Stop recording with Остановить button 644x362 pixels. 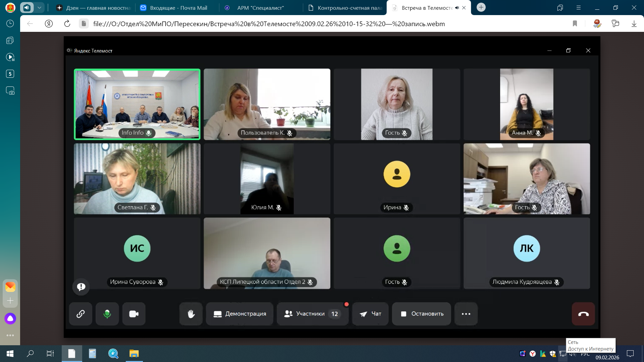tap(422, 314)
